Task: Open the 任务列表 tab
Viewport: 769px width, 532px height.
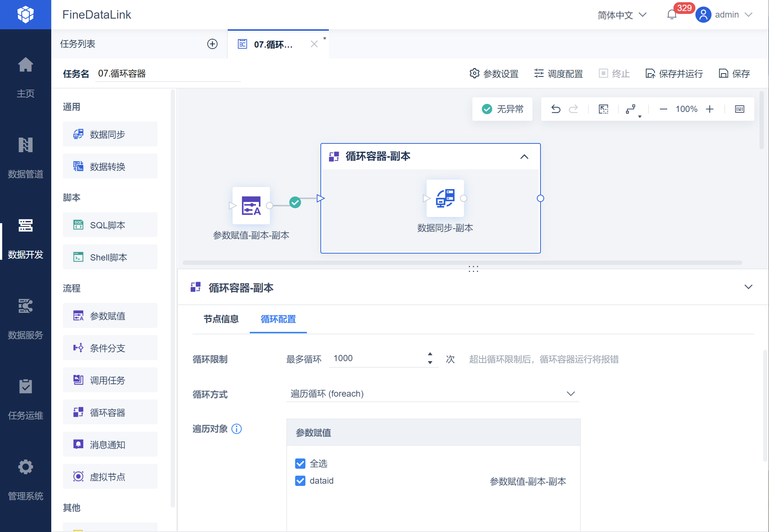Action: coord(78,44)
